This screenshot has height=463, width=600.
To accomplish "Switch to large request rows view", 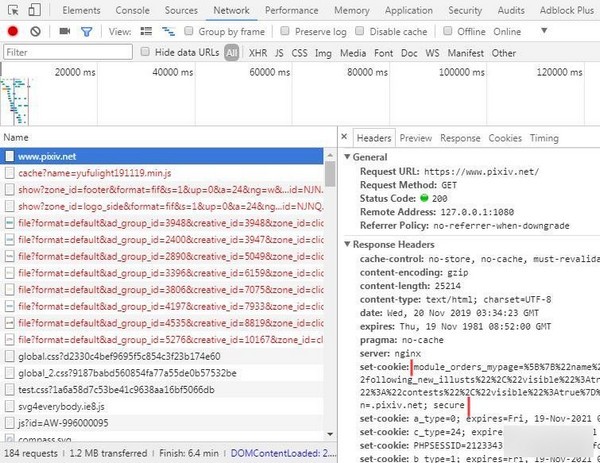I will point(146,31).
